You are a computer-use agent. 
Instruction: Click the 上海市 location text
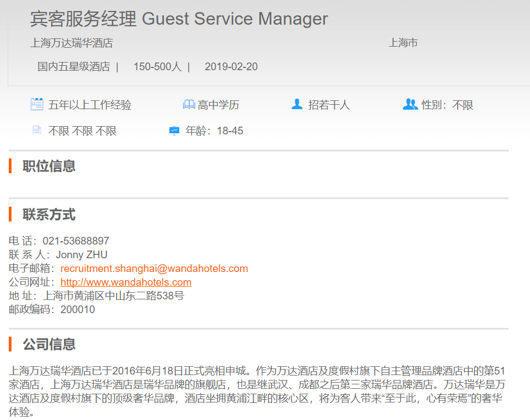tap(403, 43)
